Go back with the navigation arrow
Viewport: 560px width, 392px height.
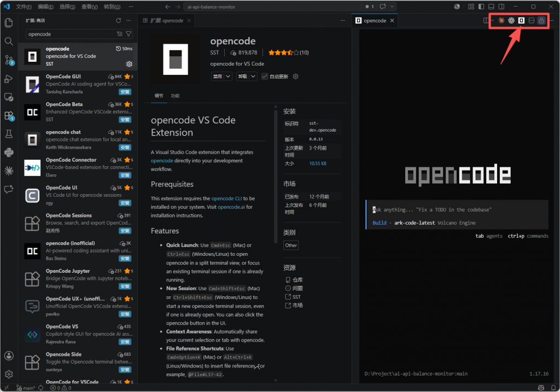tap(167, 7)
